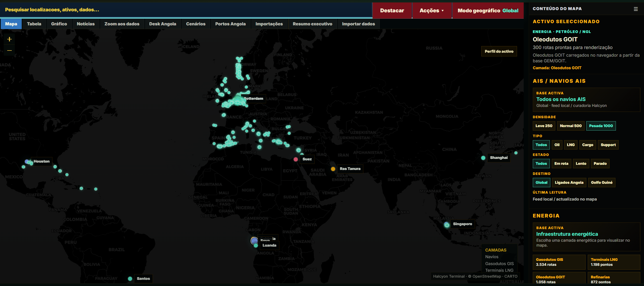Select Todos under Estado filter
Image resolution: width=644 pixels, height=286 pixels.
541,164
